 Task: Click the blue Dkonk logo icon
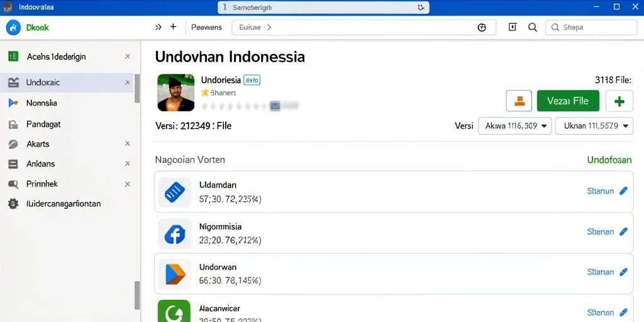(x=13, y=28)
